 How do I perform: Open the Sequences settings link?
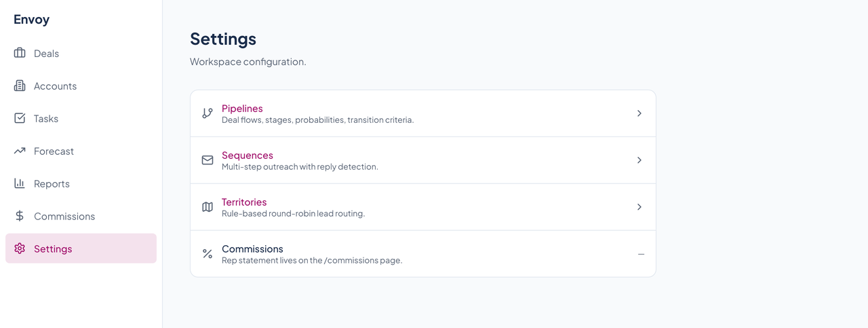[x=248, y=156]
